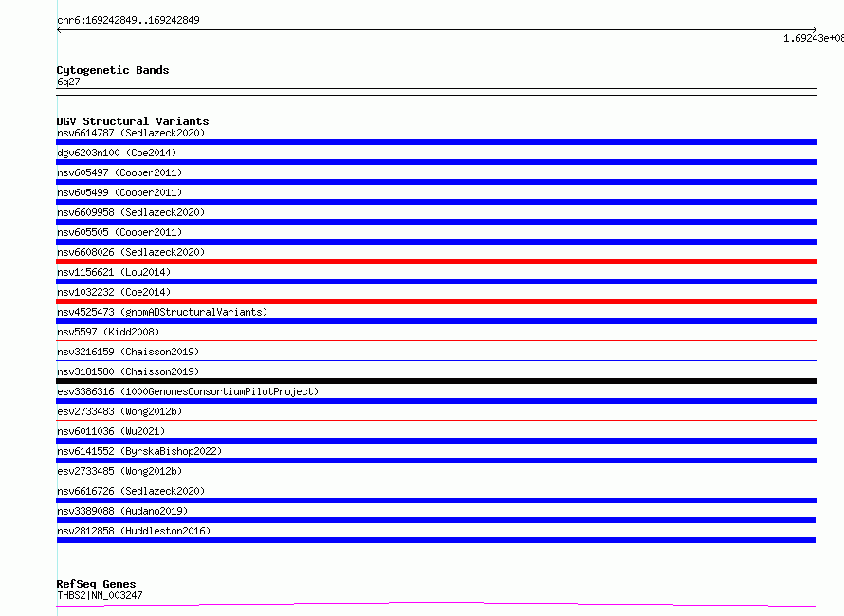Open nsv3389088 (Audano2019) variant label
Image resolution: width=844 pixels, height=616 pixels.
(122, 511)
